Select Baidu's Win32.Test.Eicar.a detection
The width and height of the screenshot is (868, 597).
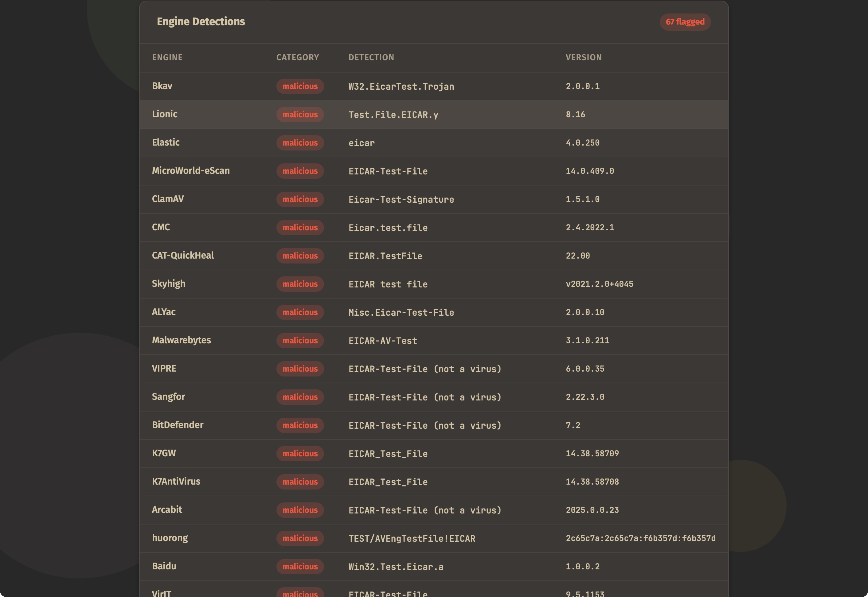click(x=396, y=567)
